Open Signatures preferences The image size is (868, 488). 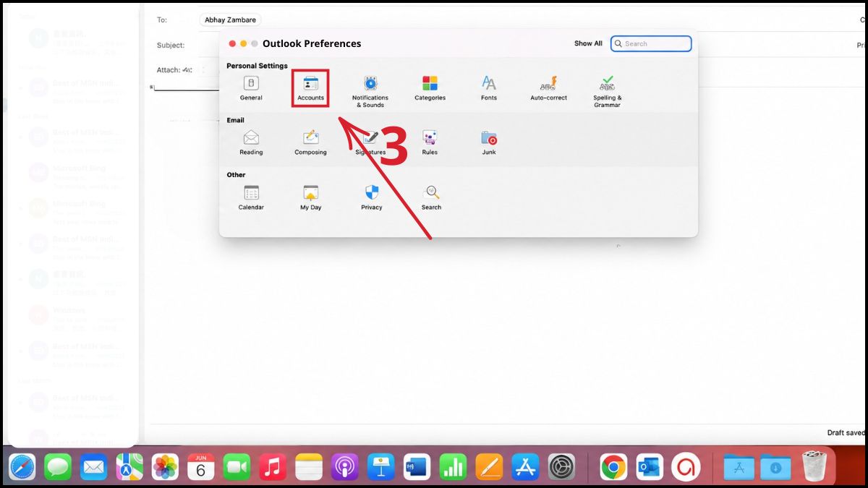(x=370, y=142)
